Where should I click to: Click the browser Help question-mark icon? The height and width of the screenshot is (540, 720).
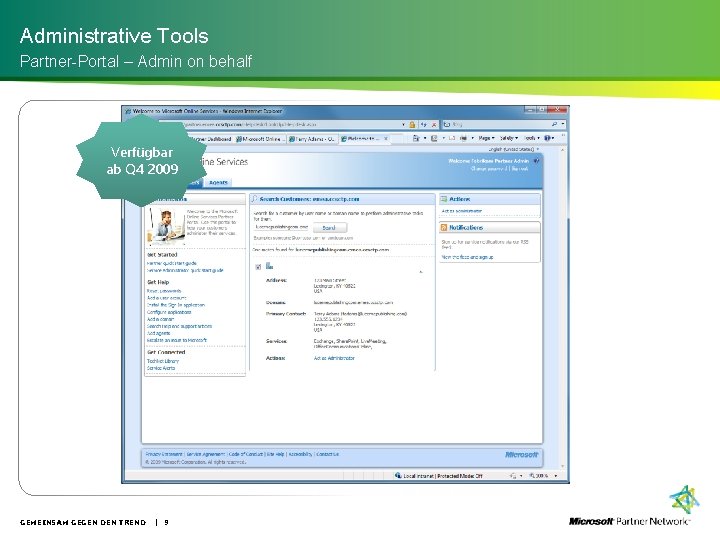549,138
